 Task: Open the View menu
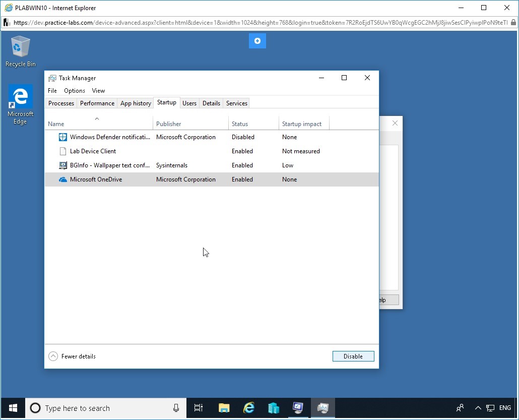(x=98, y=91)
